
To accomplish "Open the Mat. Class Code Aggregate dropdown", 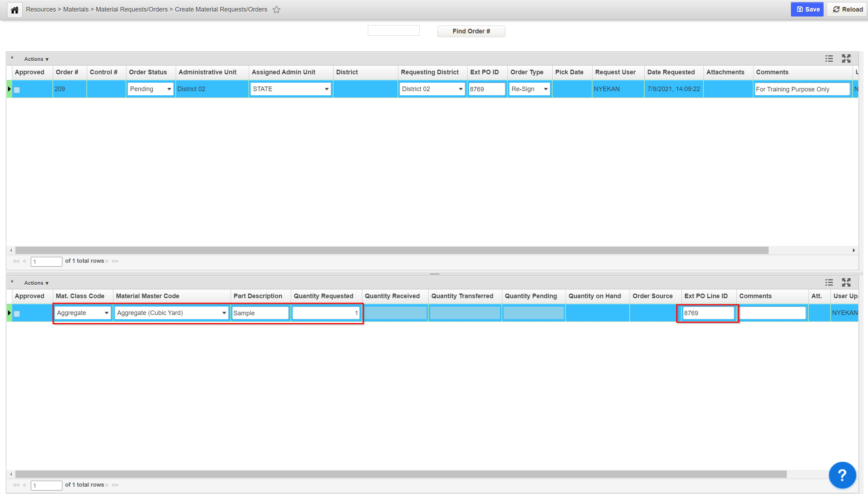I will tap(83, 313).
